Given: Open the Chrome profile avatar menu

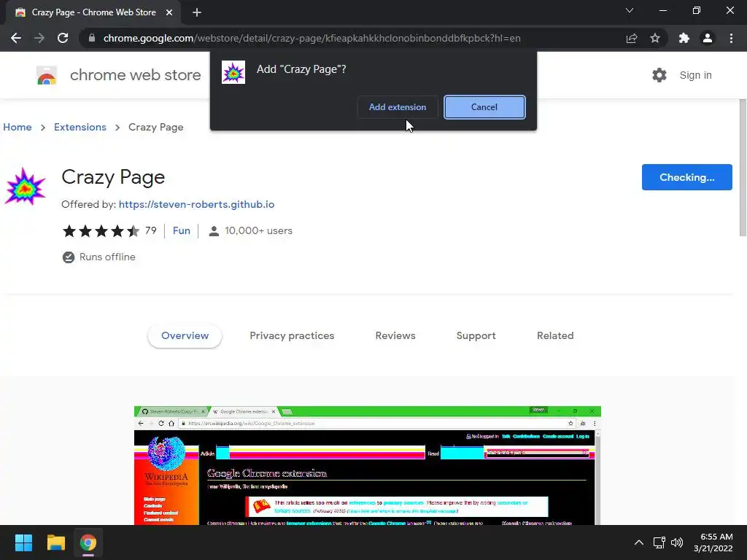Looking at the screenshot, I should tap(708, 38).
